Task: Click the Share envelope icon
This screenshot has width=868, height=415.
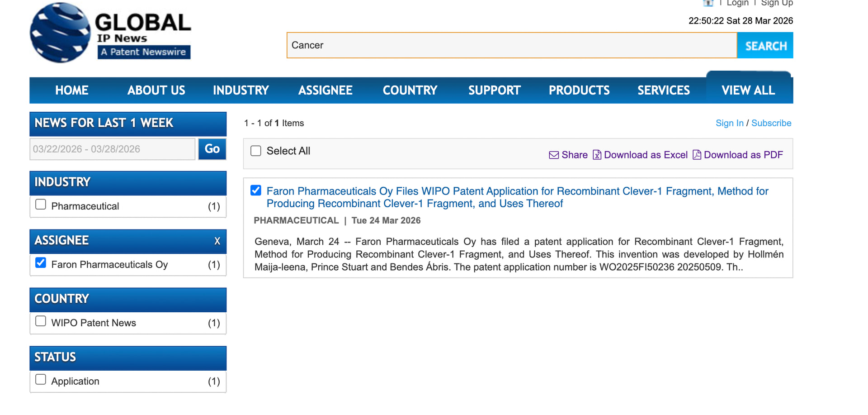Action: [x=553, y=155]
